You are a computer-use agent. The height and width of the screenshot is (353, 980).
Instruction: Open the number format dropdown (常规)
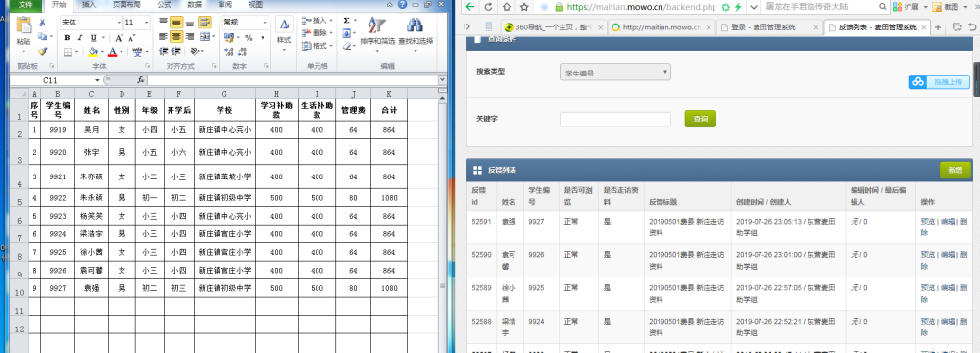click(x=265, y=22)
